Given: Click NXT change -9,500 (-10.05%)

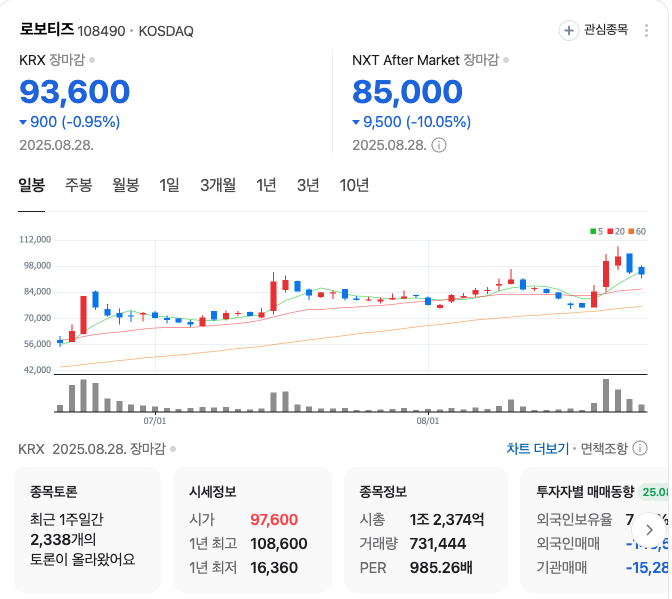Looking at the screenshot, I should coord(411,122).
